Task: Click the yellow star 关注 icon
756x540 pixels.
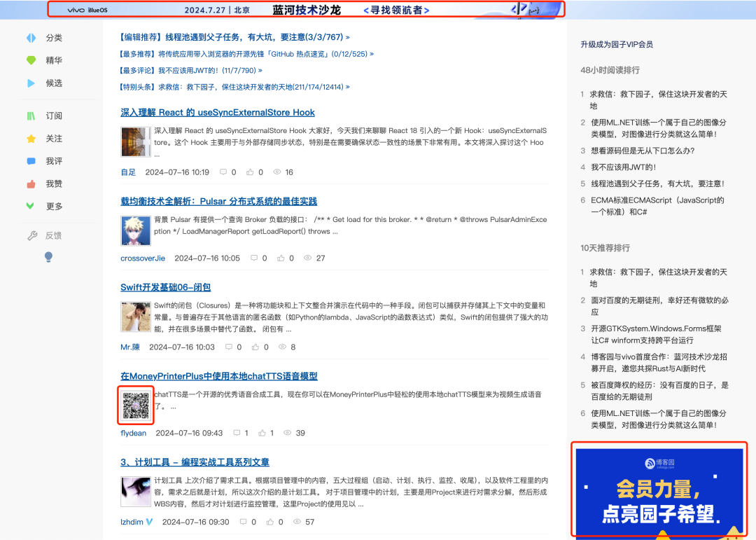Action: tap(31, 139)
